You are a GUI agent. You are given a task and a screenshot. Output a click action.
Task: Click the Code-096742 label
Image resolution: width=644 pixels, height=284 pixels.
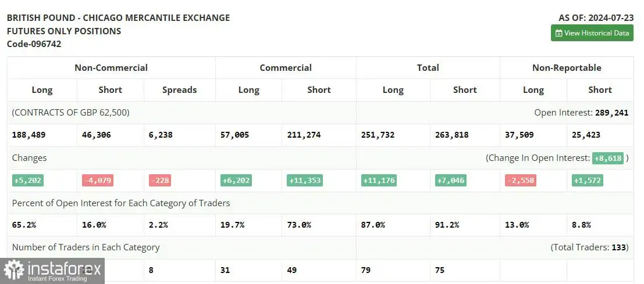(34, 44)
